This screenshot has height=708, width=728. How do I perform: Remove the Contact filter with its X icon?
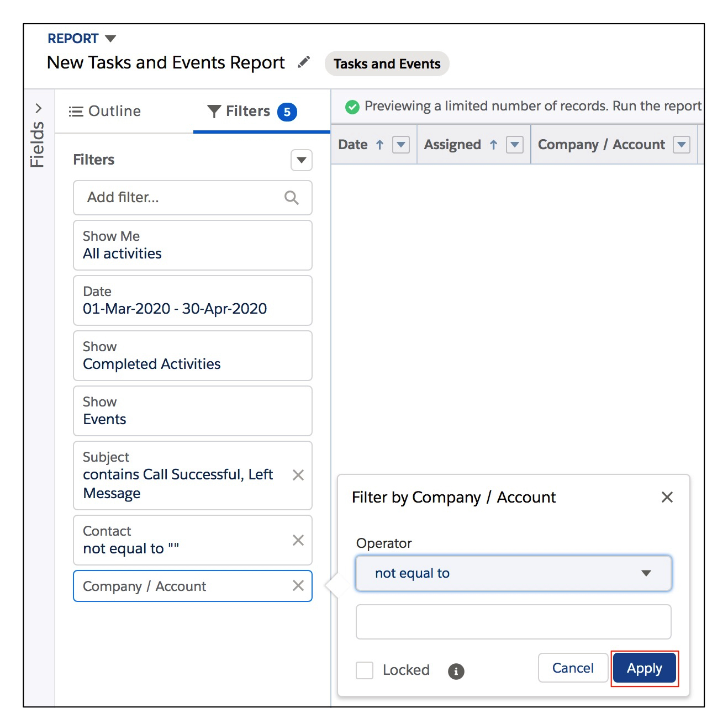[298, 540]
